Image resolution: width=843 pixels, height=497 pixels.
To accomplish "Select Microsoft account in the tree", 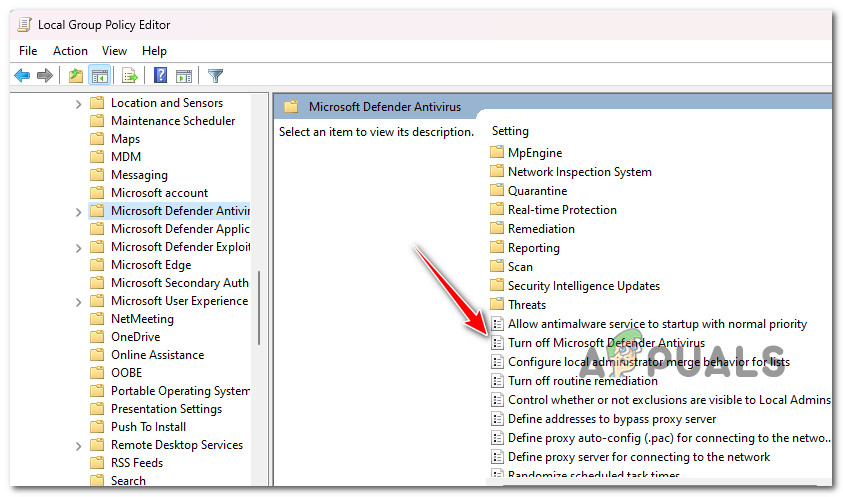I will 159,193.
